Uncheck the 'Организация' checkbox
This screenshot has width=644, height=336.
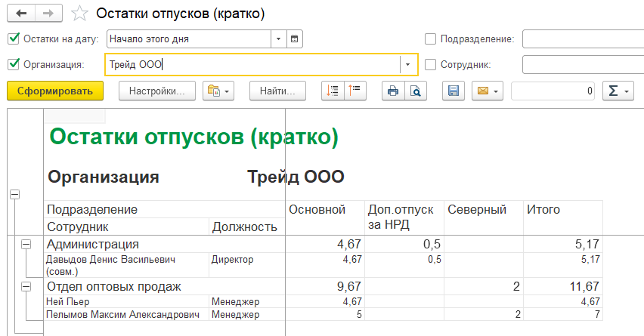click(x=13, y=64)
